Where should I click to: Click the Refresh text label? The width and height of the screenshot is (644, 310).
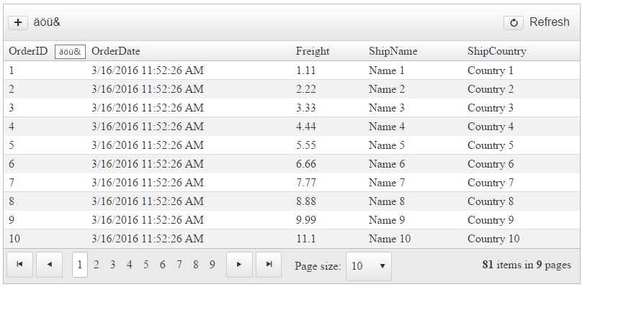(x=549, y=22)
